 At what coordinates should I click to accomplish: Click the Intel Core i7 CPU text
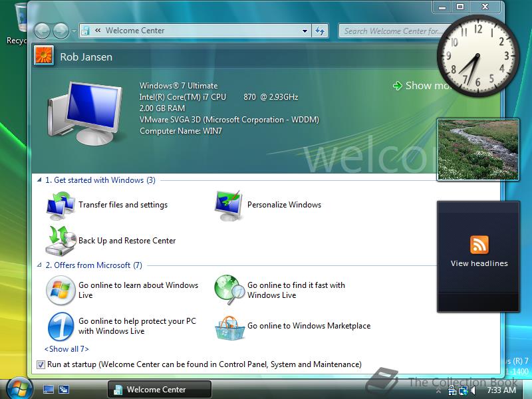219,97
